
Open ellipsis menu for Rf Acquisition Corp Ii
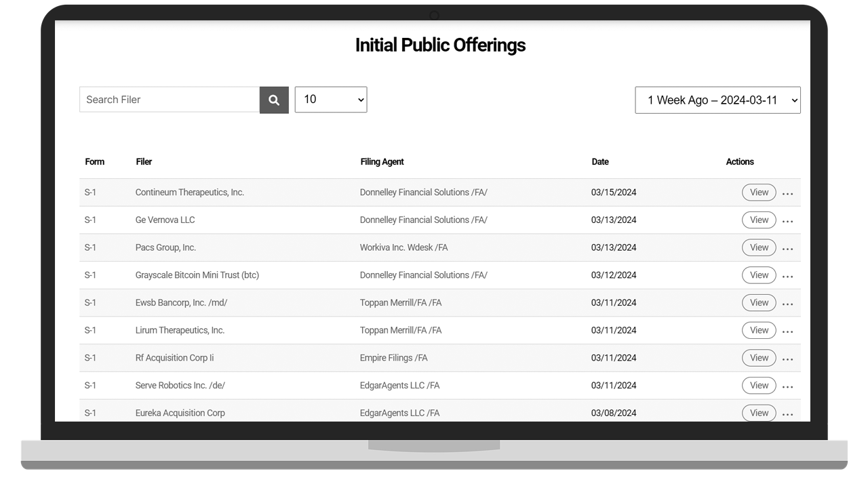787,359
